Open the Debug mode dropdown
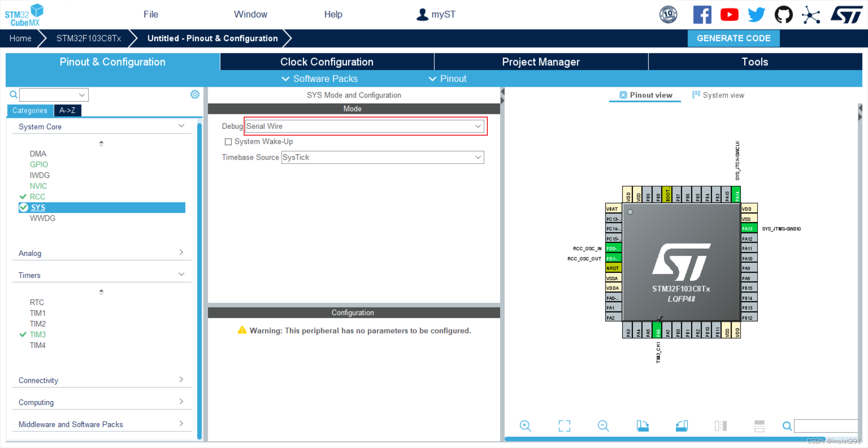This screenshot has width=868, height=448. (x=364, y=126)
